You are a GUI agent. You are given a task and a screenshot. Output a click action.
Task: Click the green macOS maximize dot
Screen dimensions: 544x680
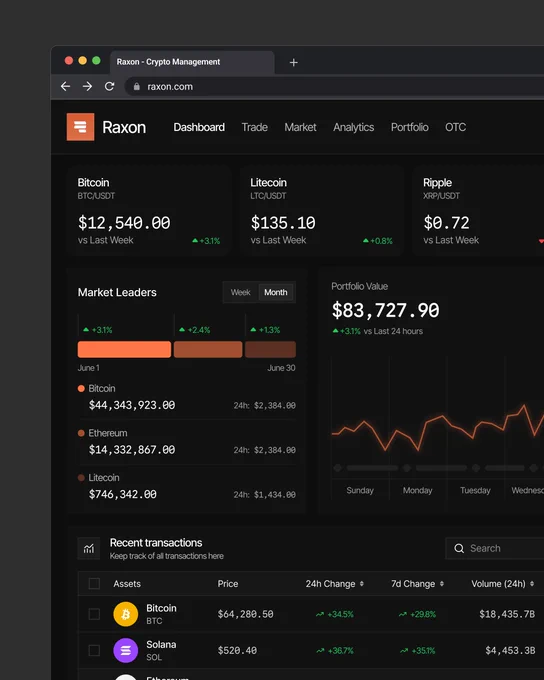tap(96, 60)
